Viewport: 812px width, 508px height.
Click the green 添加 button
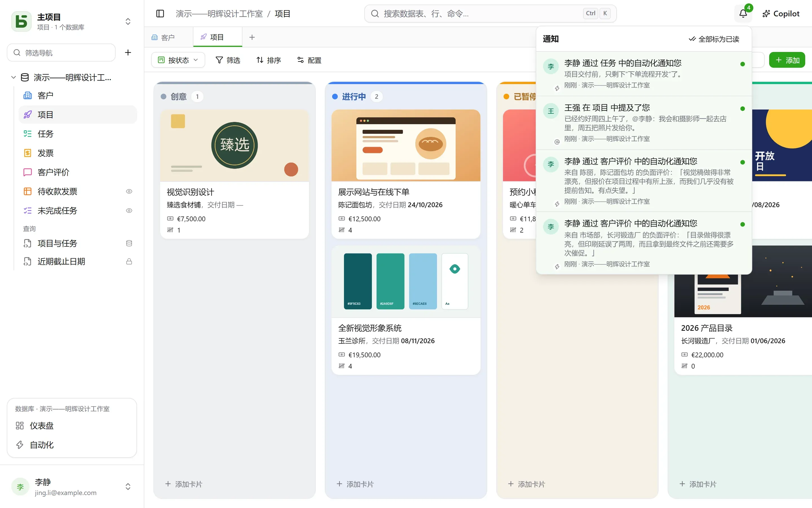pos(787,60)
